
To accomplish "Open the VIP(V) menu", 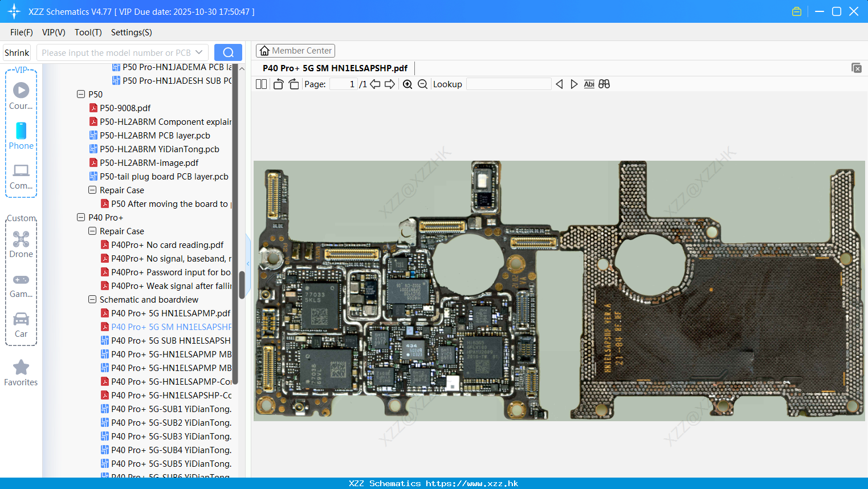I will click(54, 32).
